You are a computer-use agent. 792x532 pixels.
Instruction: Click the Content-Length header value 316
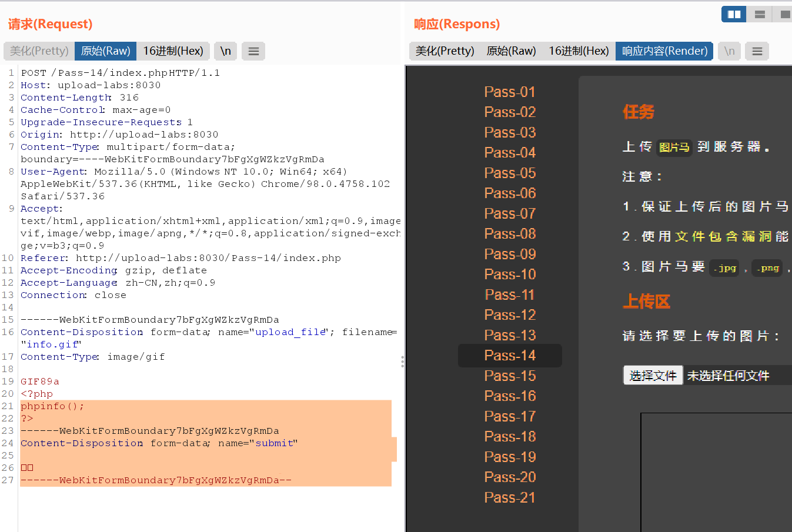pos(129,98)
